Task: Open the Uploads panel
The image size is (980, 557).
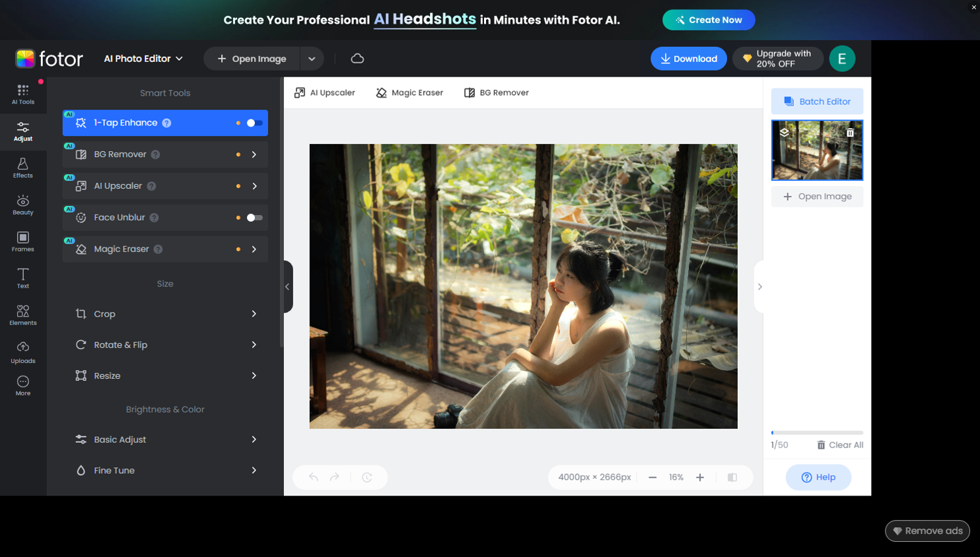Action: (x=22, y=353)
